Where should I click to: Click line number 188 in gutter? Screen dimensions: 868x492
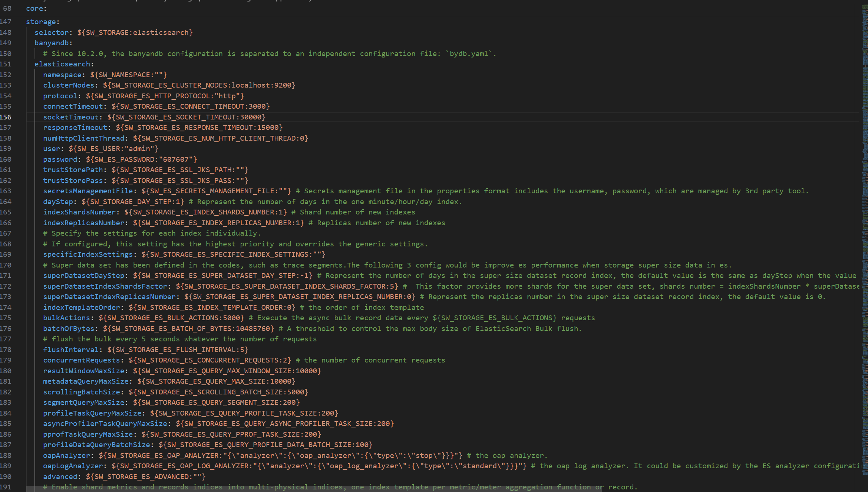click(x=6, y=456)
